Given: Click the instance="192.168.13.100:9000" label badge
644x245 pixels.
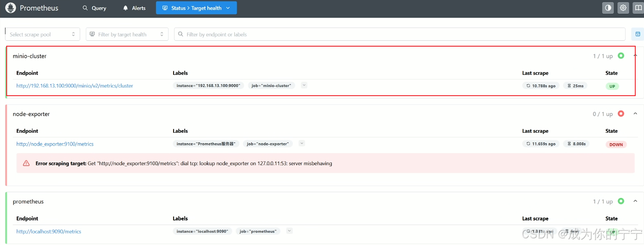Looking at the screenshot, I should click(x=208, y=85).
